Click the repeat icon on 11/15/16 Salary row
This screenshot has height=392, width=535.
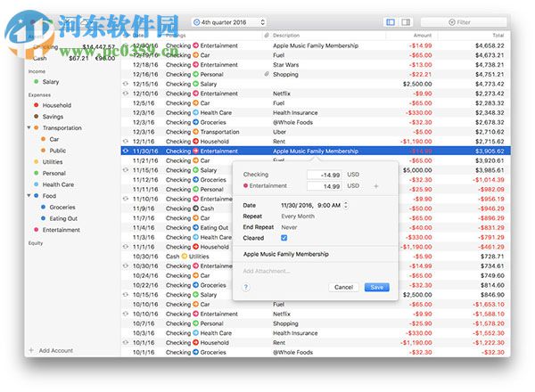click(x=126, y=170)
